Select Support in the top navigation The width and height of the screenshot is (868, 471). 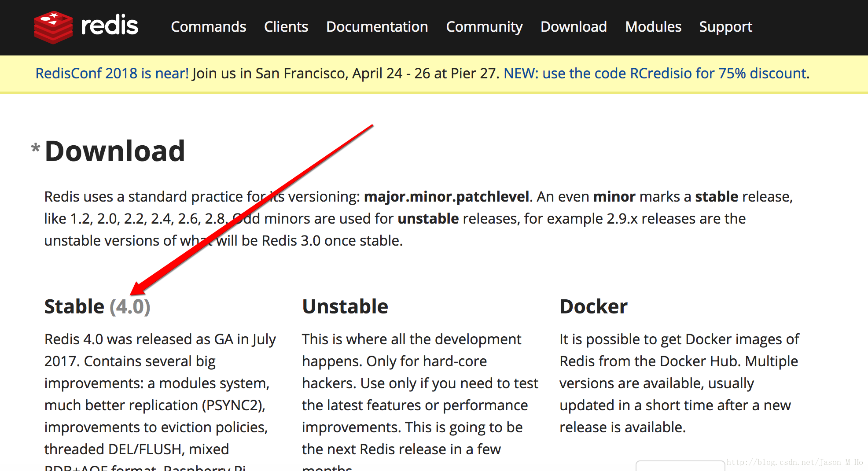pyautogui.click(x=725, y=27)
